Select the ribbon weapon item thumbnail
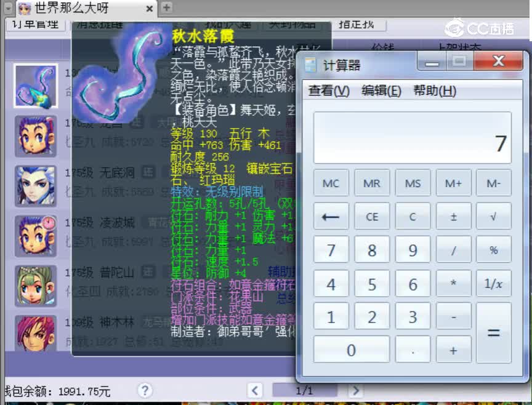The image size is (532, 405). tap(36, 86)
